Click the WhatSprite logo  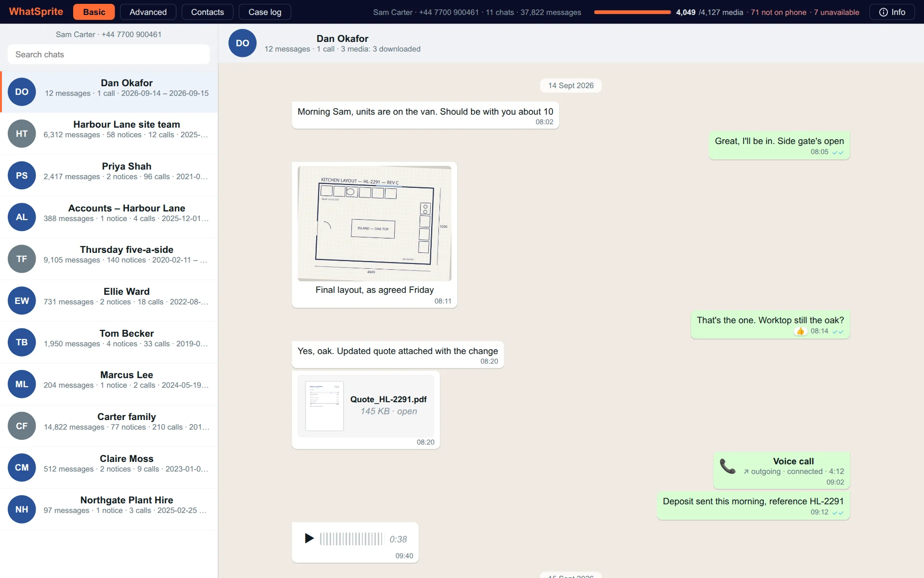[x=36, y=12]
